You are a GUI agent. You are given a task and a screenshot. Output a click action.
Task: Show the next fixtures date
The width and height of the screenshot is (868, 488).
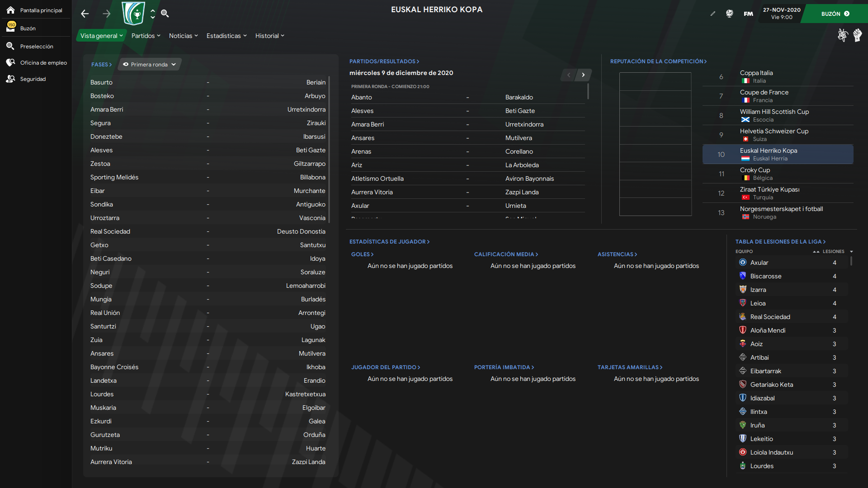pos(583,75)
